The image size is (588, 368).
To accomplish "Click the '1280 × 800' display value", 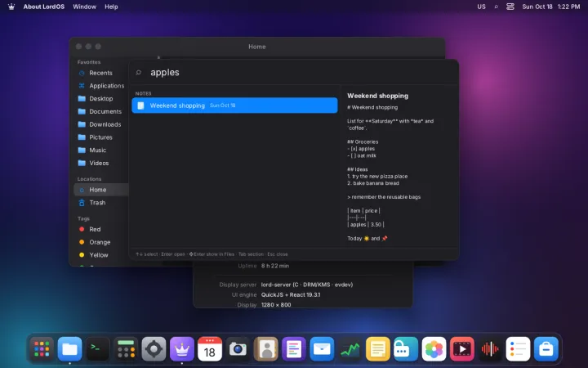I will [x=276, y=304].
